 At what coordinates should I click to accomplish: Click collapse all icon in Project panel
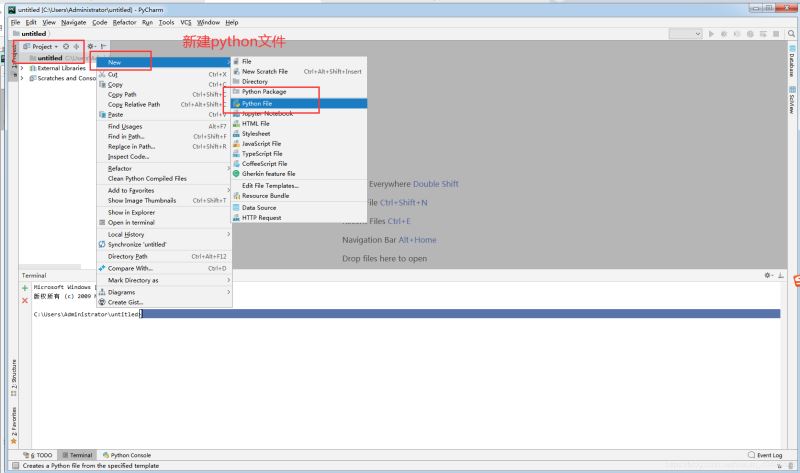76,46
